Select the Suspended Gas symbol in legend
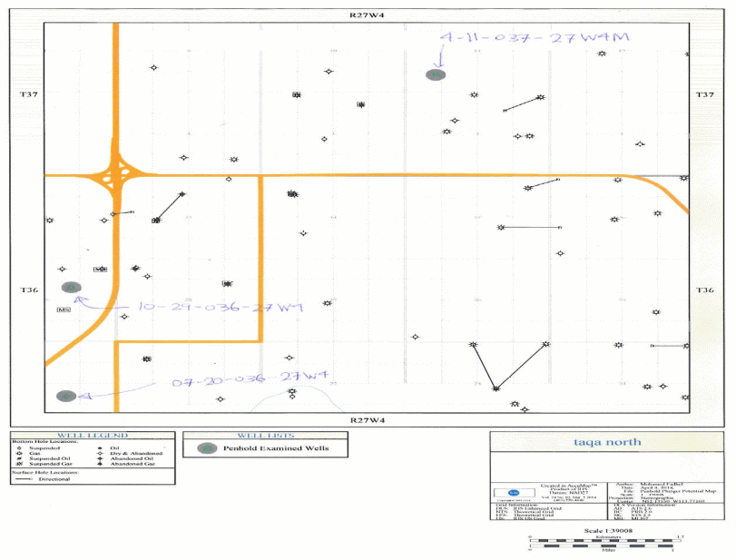Screen dimensions: 736x560 (21, 464)
